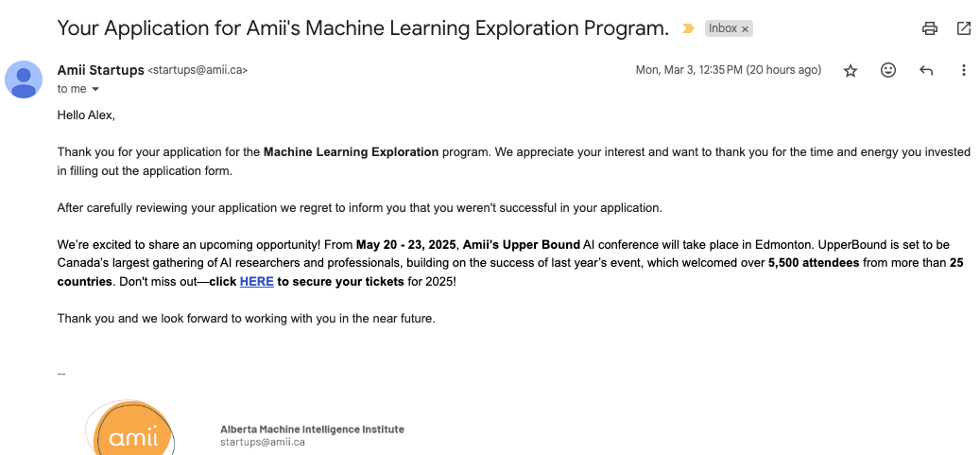The height and width of the screenshot is (455, 980).
Task: Star this Amii Startups email
Action: pyautogui.click(x=851, y=71)
